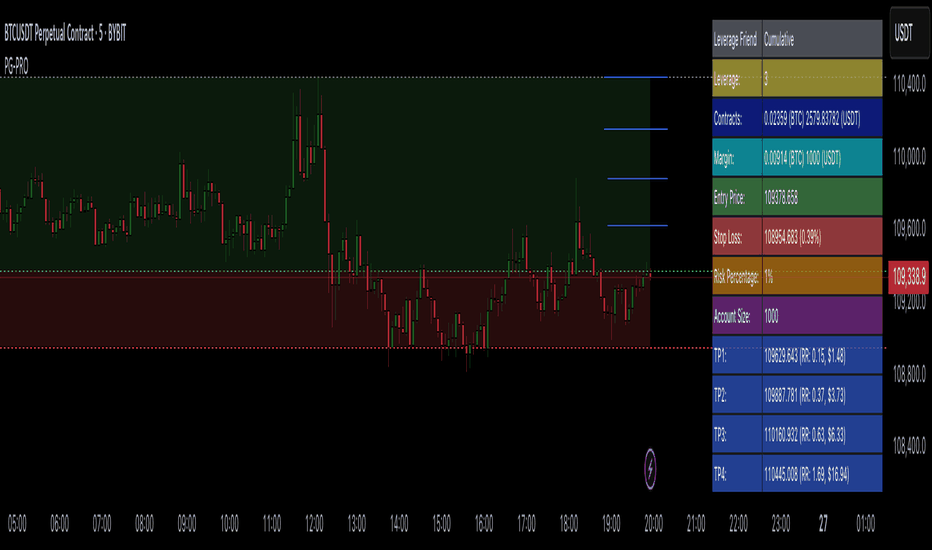The image size is (932, 550).
Task: Click the 110,000.0 price axis label
Action: point(909,156)
